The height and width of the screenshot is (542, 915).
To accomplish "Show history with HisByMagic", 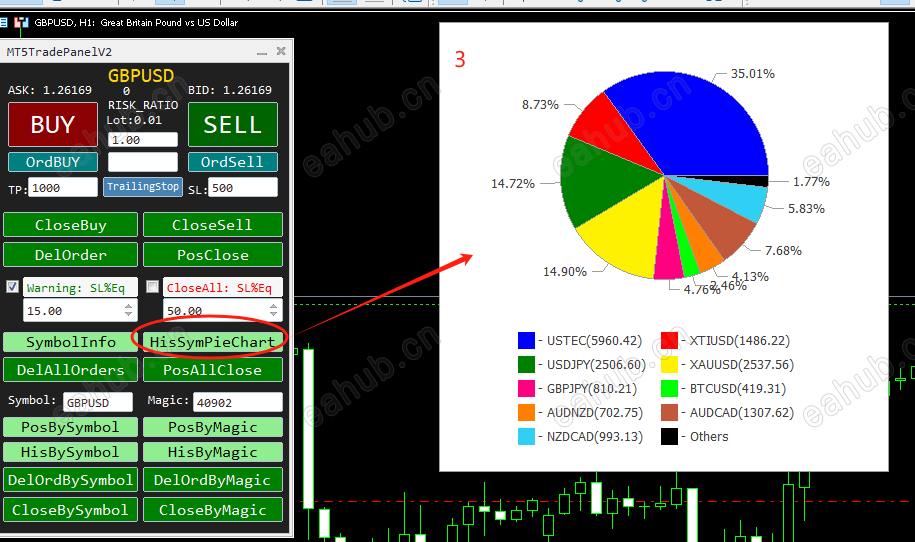I will (212, 452).
